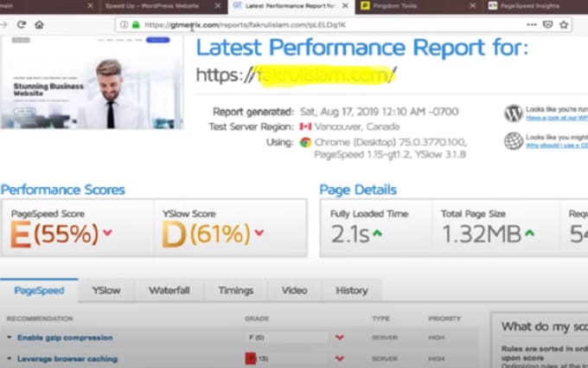The width and height of the screenshot is (588, 368).
Task: Click the gzip compression grade bar
Action: pos(287,337)
